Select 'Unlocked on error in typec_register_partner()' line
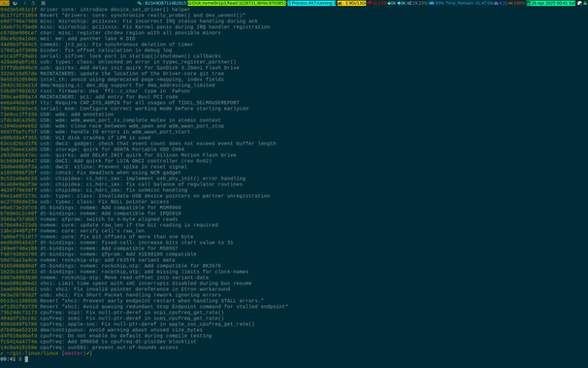 (x=118, y=62)
